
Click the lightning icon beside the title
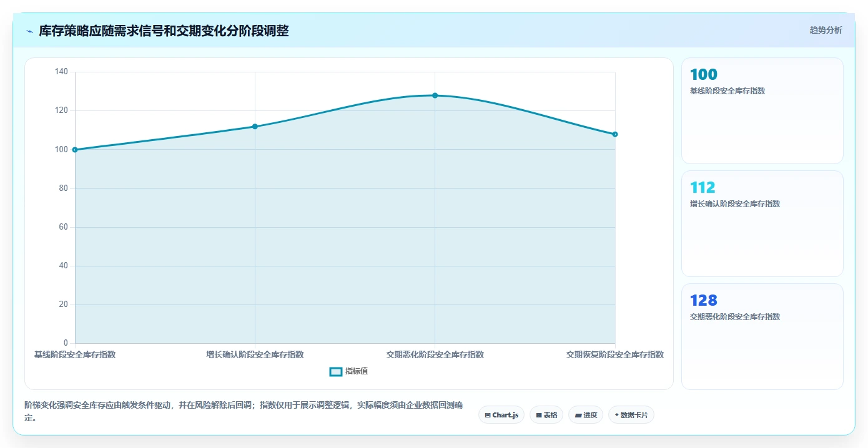click(29, 31)
